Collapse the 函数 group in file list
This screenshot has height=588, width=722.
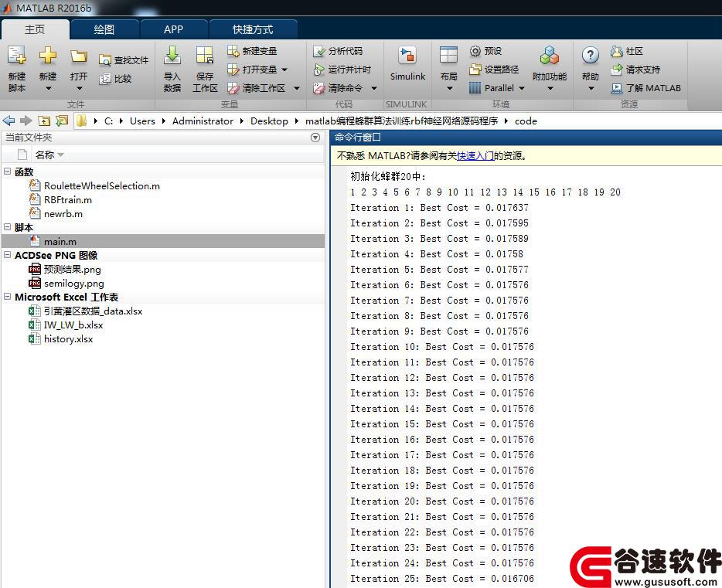click(8, 172)
